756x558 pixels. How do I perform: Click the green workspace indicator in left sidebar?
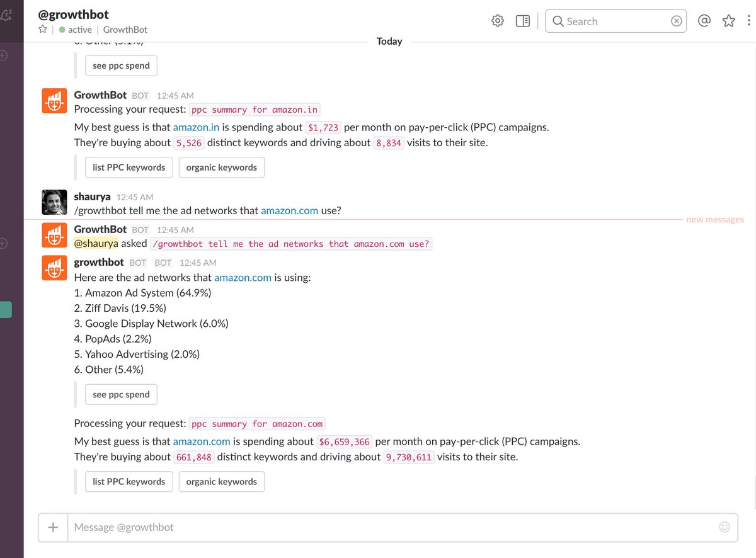6,310
